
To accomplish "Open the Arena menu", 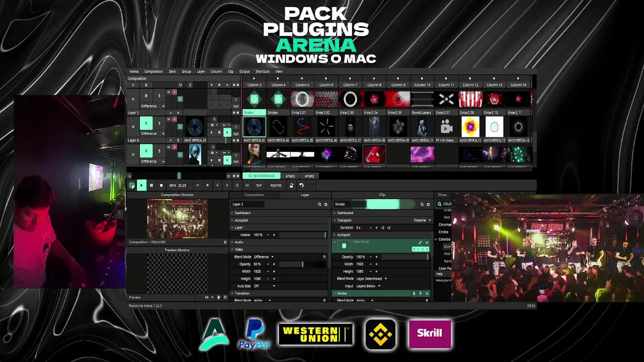I will 134,71.
